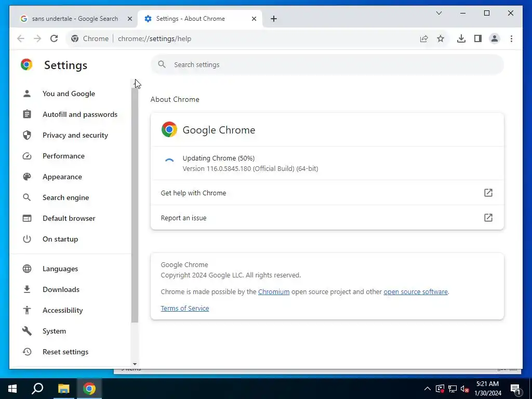The width and height of the screenshot is (532, 399).
Task: Show hidden system tray icons
Action: tap(428, 389)
